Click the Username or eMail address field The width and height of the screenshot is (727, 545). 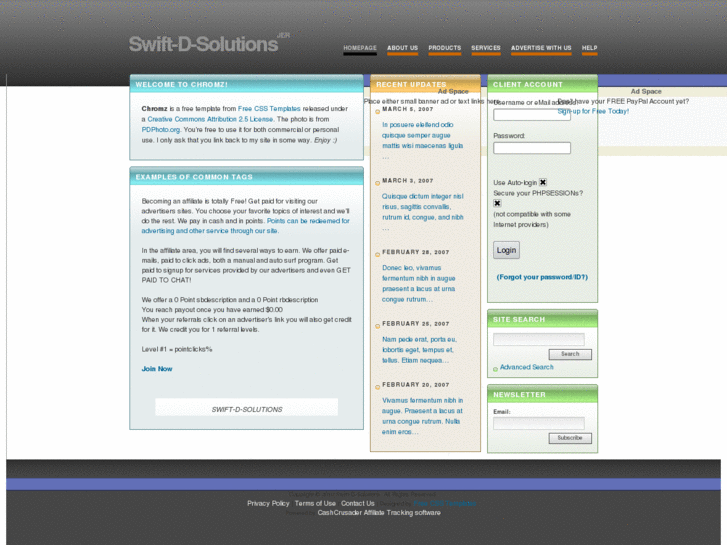pos(532,115)
